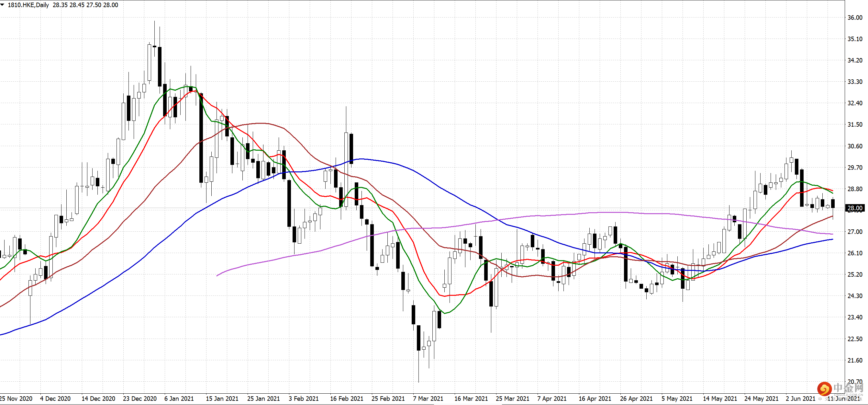Select the 16 Feb 2021 date label
This screenshot has width=868, height=405.
pyautogui.click(x=346, y=399)
